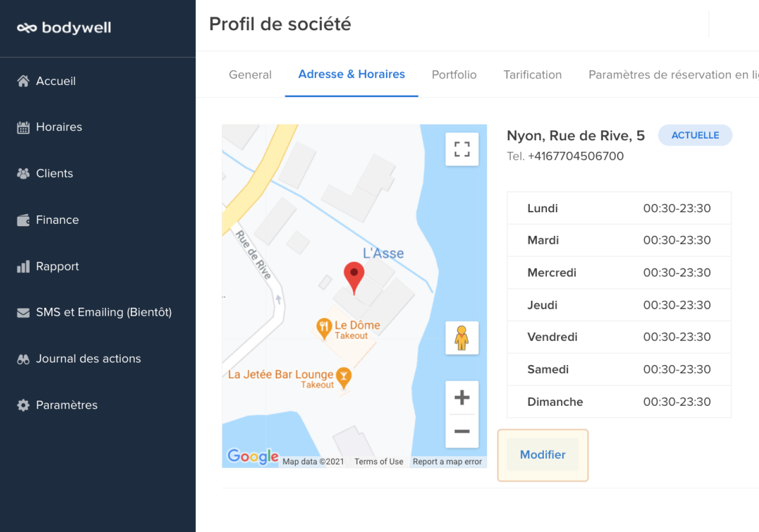Open Journal des actions binoculars icon

point(23,359)
